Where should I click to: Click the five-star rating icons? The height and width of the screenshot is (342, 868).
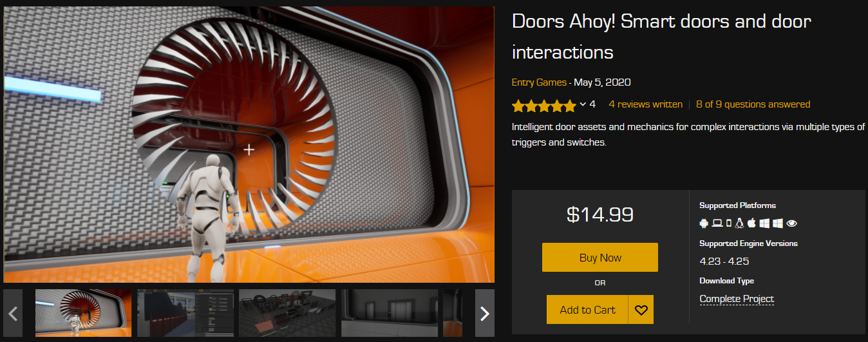coord(544,105)
